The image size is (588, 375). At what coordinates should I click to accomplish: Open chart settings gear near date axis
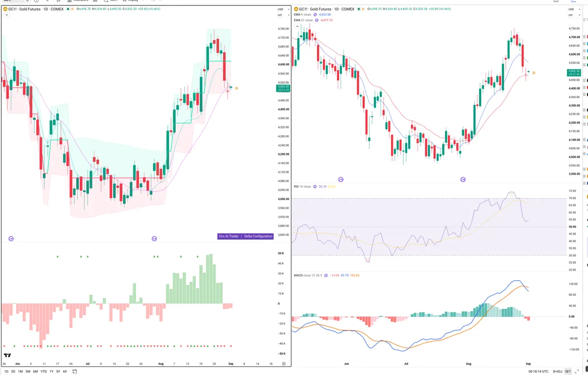(284, 364)
